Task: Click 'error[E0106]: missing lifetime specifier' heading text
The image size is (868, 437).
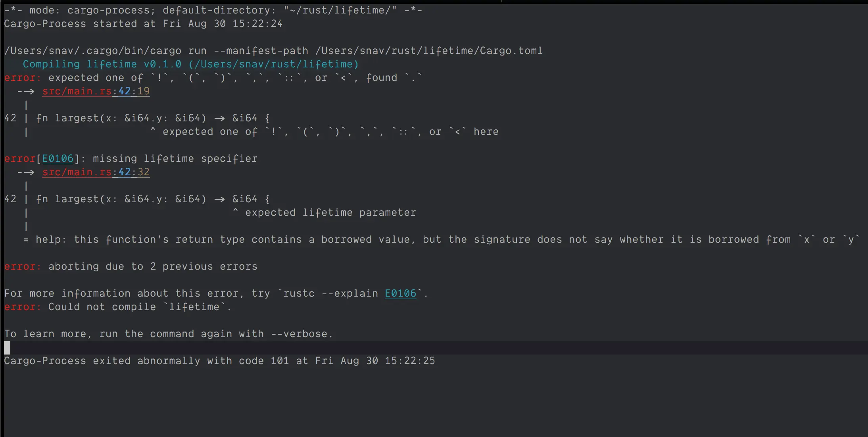Action: [x=131, y=159]
